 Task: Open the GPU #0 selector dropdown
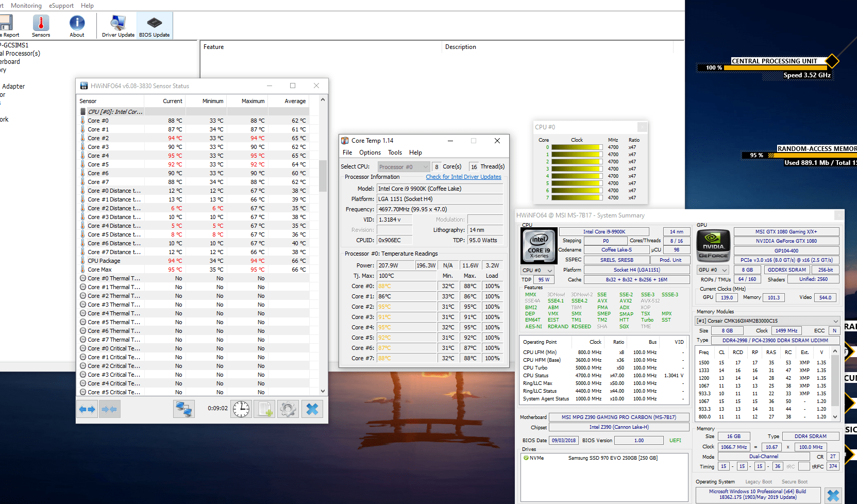[x=713, y=270]
